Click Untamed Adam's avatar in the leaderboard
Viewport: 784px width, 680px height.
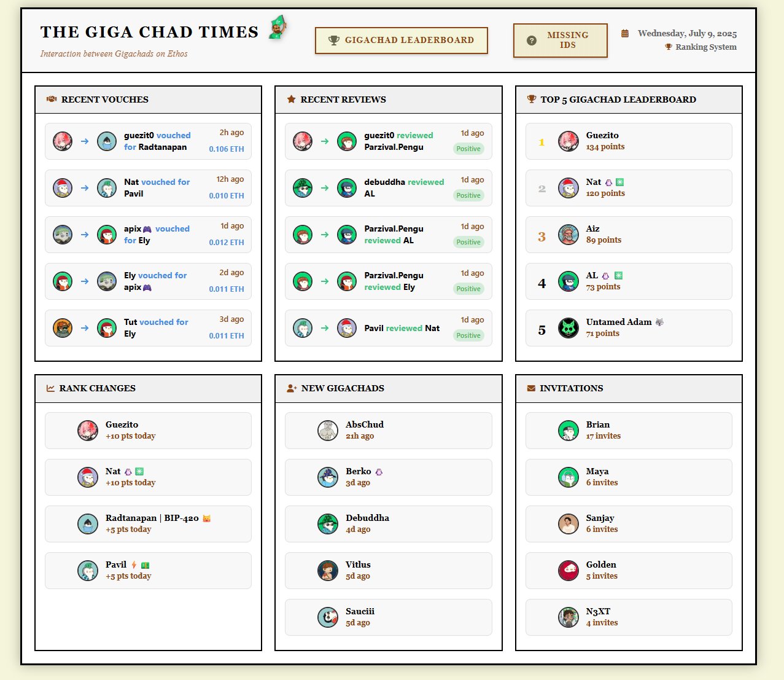568,328
